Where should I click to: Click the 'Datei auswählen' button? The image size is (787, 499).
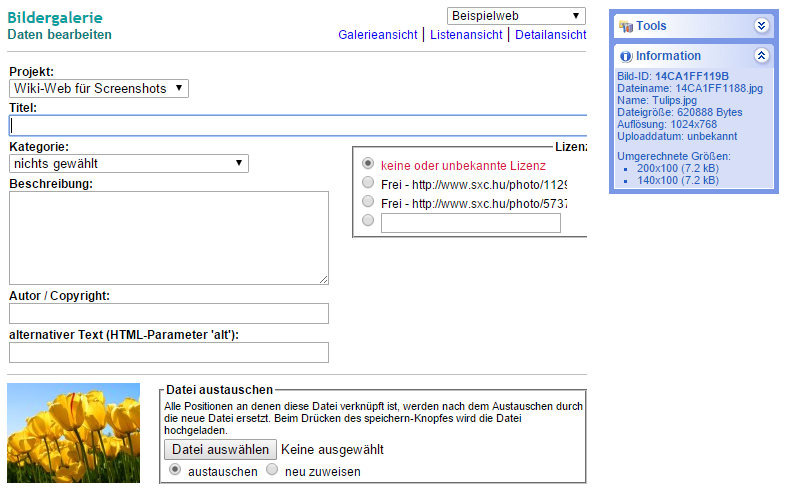220,449
